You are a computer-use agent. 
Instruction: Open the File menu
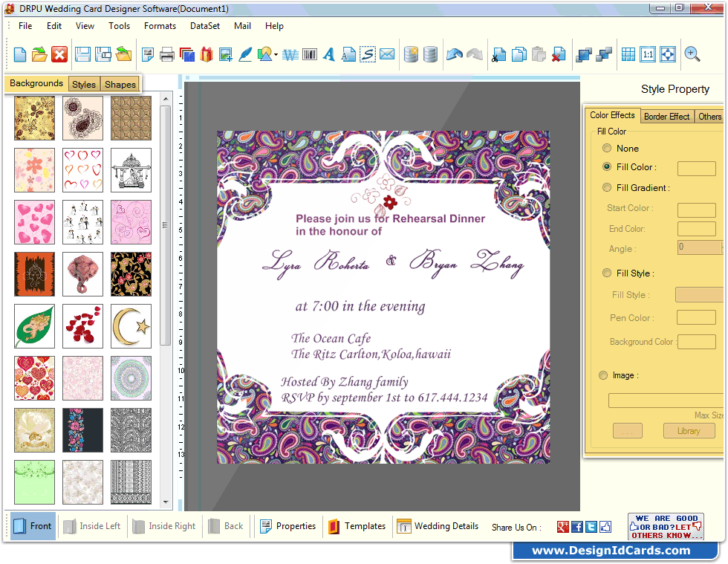25,26
